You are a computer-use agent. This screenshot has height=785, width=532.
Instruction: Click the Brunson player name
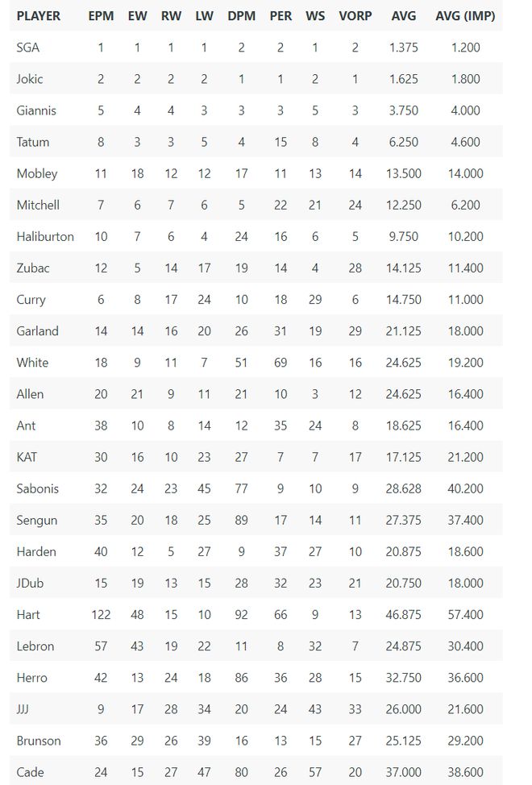click(x=39, y=741)
